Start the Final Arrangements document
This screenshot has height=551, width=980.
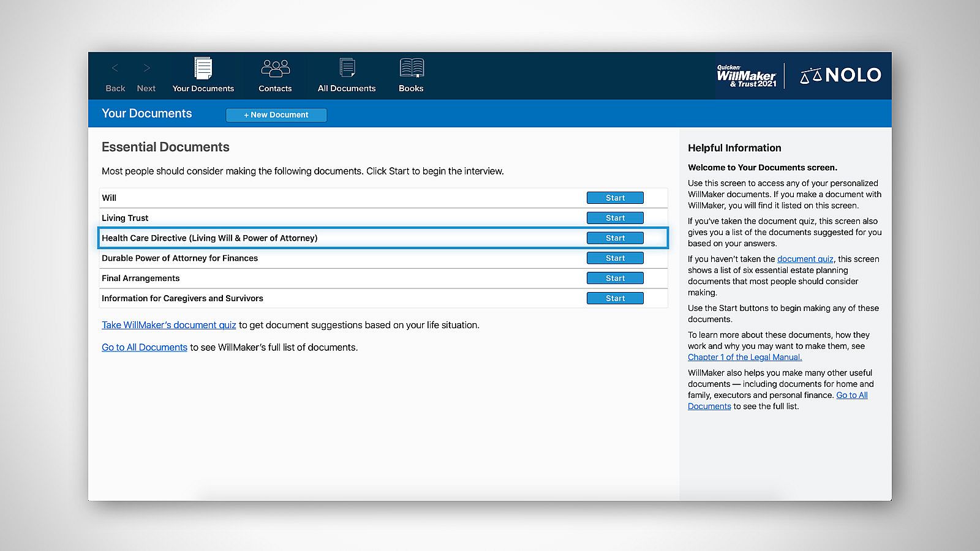tap(615, 278)
